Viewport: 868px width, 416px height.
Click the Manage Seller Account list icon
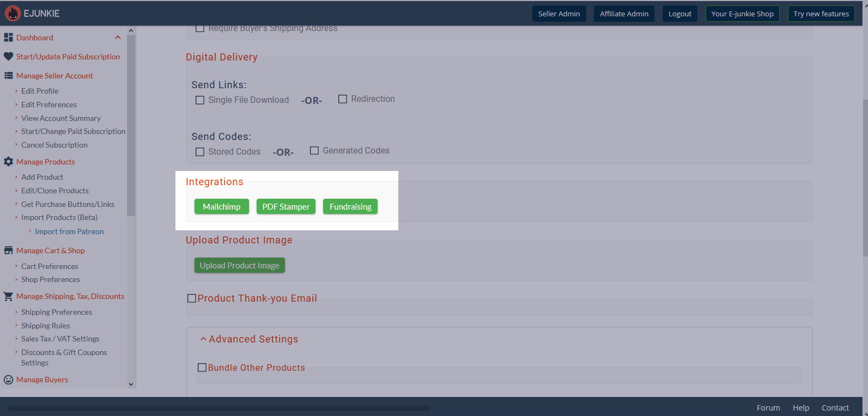click(x=8, y=76)
